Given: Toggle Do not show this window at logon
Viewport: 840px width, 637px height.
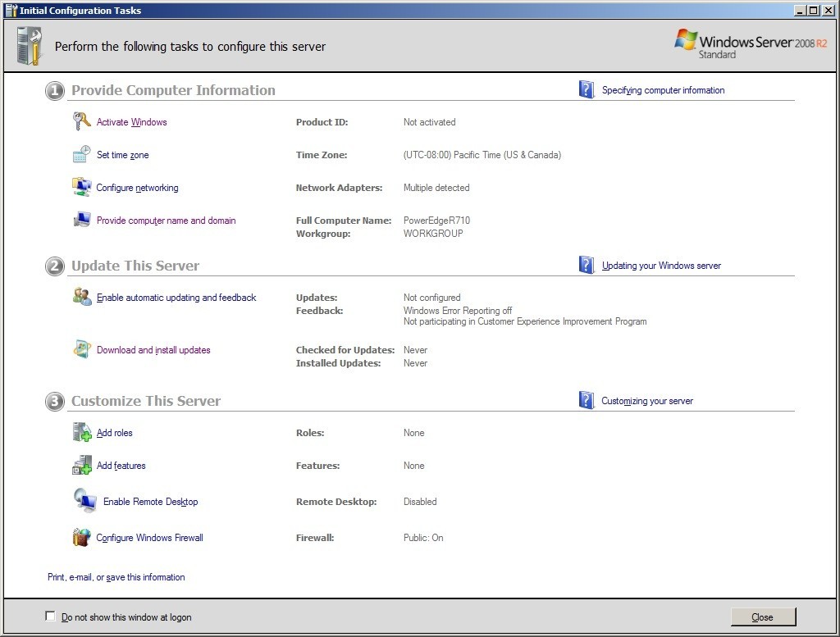Looking at the screenshot, I should pos(50,617).
